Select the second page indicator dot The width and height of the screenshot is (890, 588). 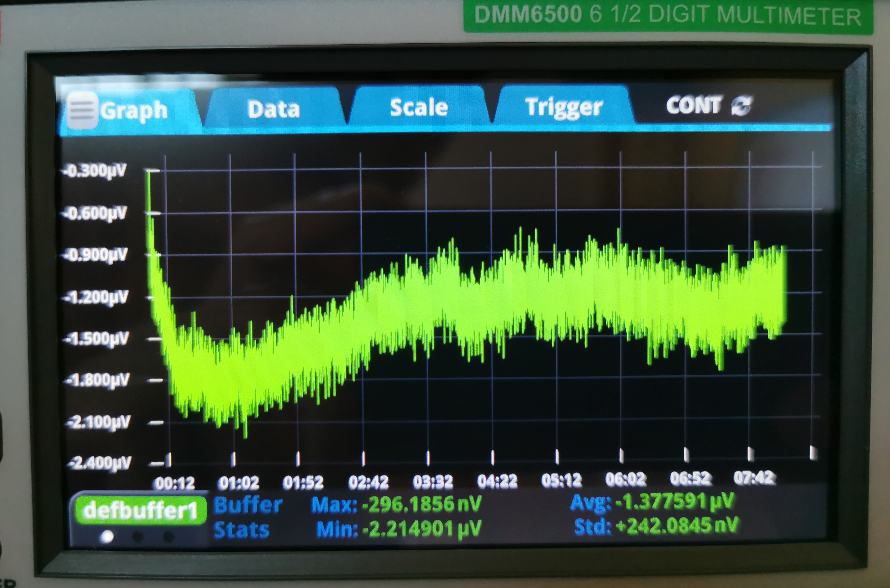(x=138, y=537)
